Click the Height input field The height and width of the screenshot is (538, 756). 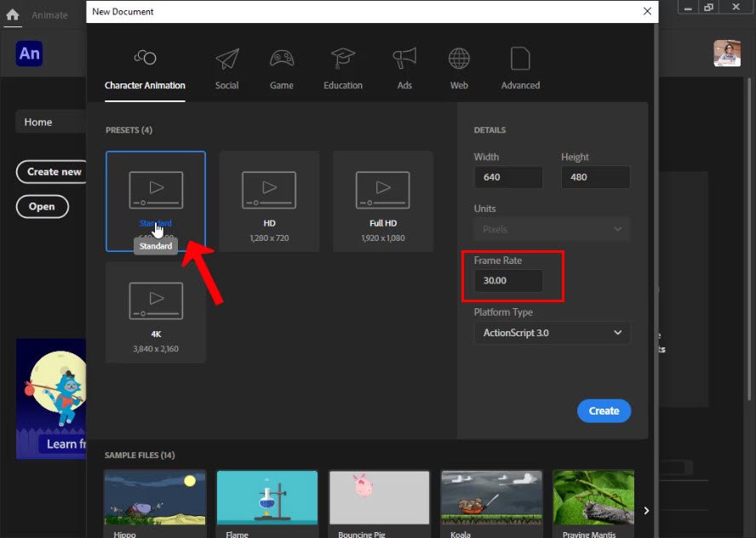[x=595, y=177]
